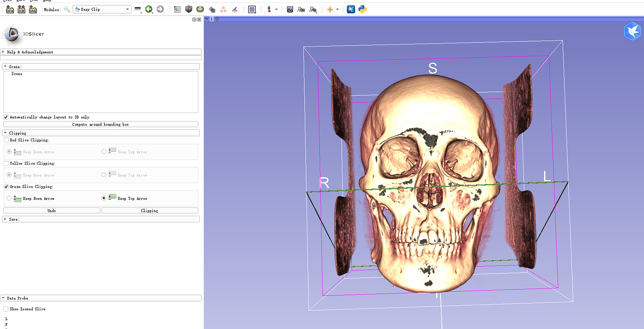Go back to previous module with green arrow
This screenshot has height=329, width=644.
149,9
